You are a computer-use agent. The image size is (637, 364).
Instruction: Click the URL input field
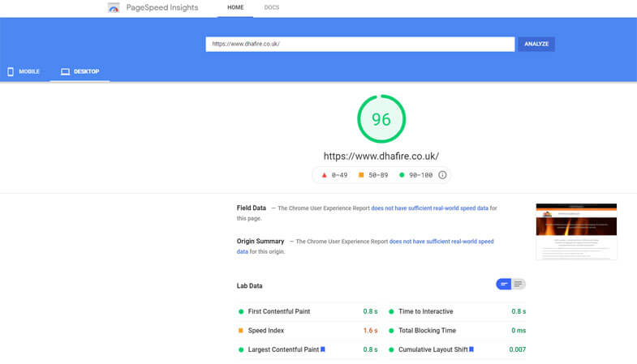tap(360, 44)
